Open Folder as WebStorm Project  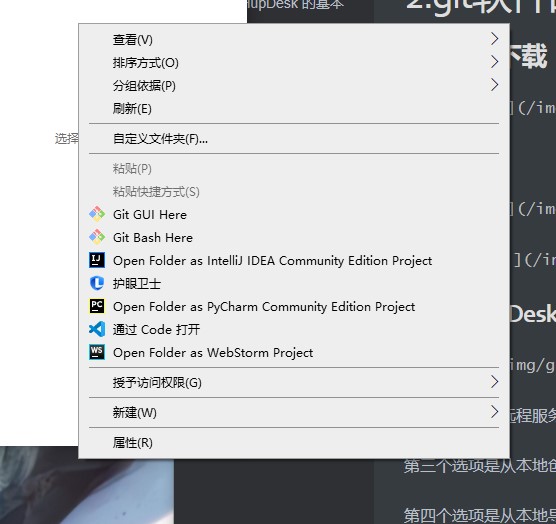click(294, 353)
